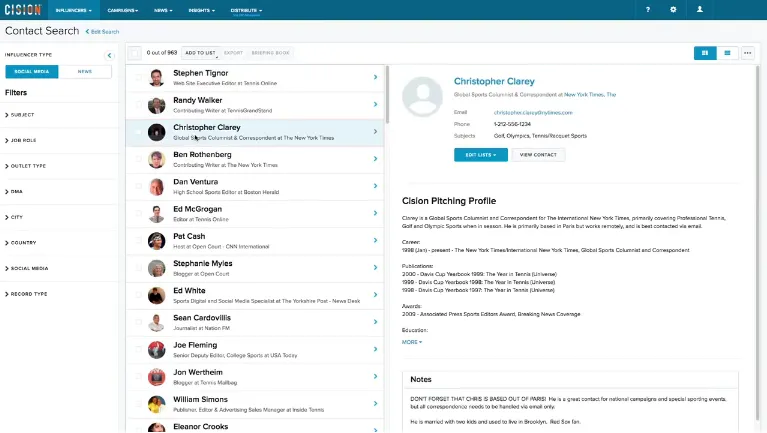Image resolution: width=767 pixels, height=433 pixels.
Task: Click Joe Fleming's avatar photo
Action: 157,350
